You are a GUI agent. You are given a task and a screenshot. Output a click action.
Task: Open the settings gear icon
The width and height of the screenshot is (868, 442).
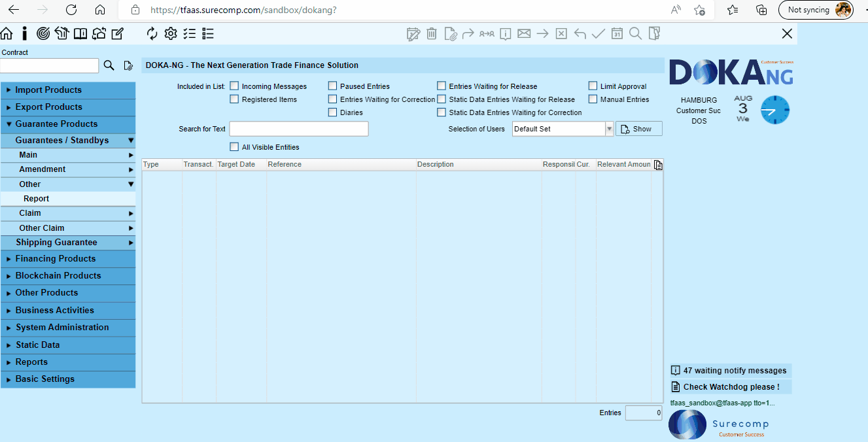coord(171,33)
